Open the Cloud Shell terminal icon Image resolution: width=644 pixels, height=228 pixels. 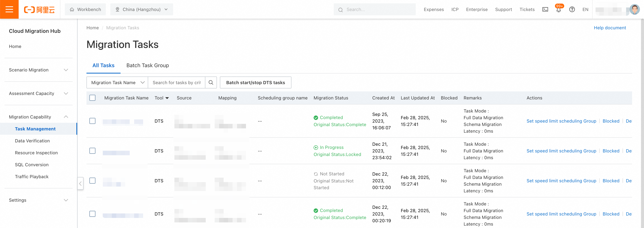(545, 10)
